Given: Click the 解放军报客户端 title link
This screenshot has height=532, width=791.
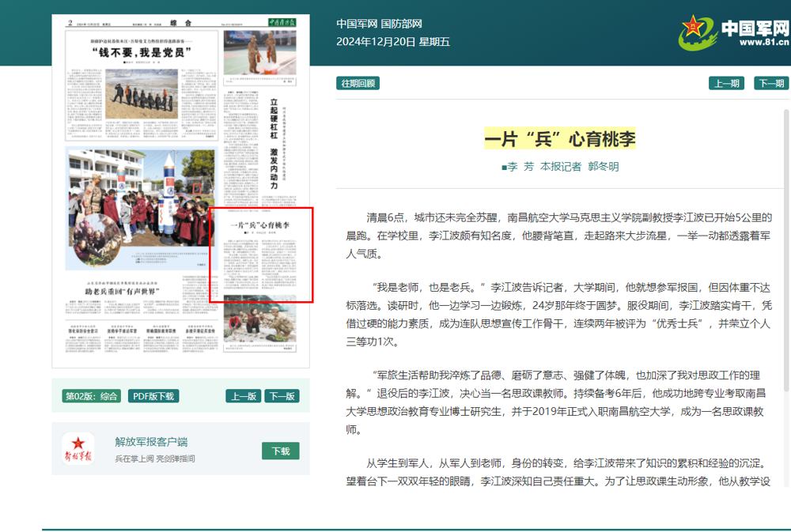Looking at the screenshot, I should pyautogui.click(x=151, y=441).
